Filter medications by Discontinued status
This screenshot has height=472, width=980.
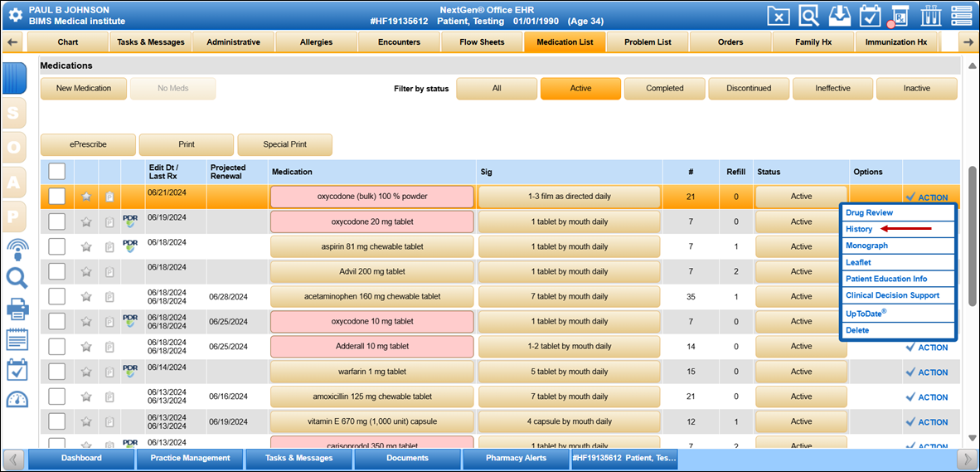coord(749,89)
